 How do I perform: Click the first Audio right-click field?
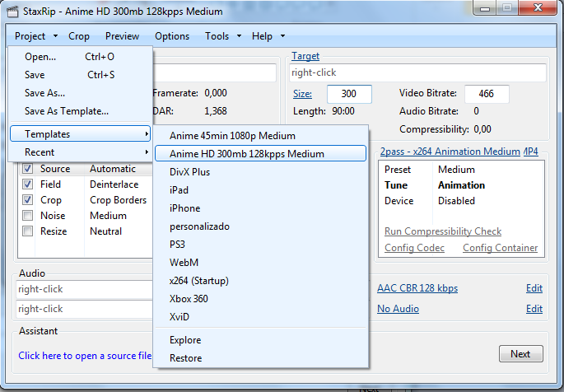point(84,289)
